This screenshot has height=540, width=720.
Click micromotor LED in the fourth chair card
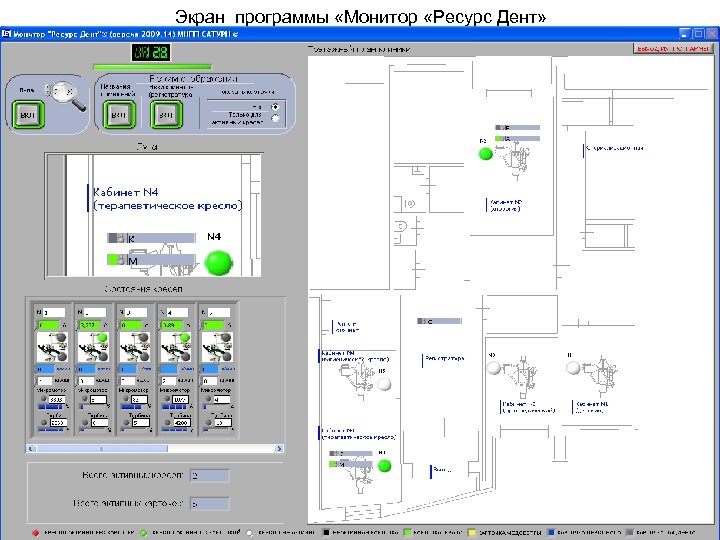click(168, 399)
